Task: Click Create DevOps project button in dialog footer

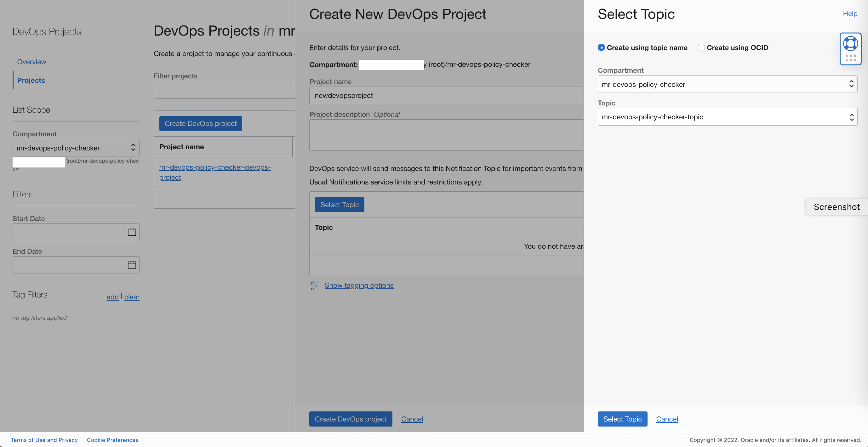Action: point(351,419)
